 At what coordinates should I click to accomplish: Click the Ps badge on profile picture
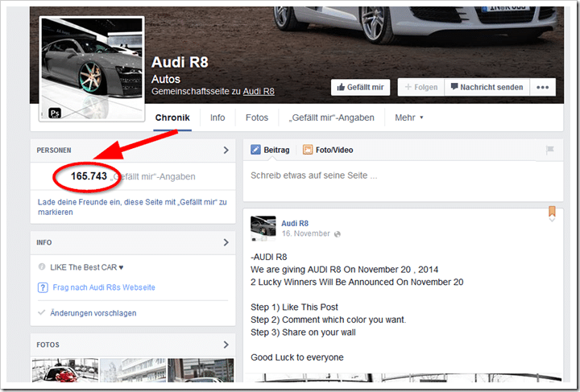tap(55, 113)
